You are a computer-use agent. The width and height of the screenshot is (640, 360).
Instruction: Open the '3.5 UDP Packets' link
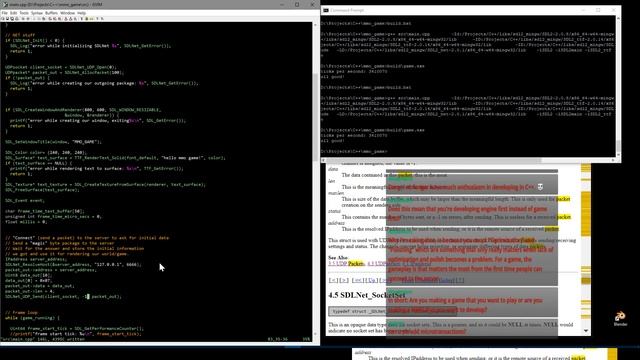click(346, 264)
